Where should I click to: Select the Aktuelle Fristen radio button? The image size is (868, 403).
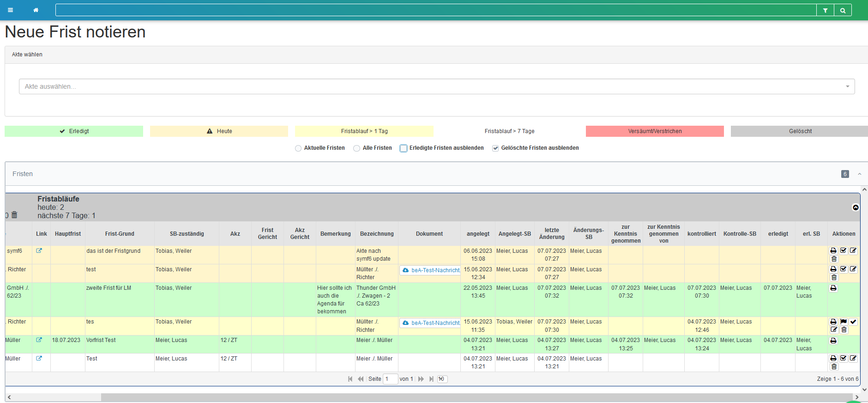point(298,148)
